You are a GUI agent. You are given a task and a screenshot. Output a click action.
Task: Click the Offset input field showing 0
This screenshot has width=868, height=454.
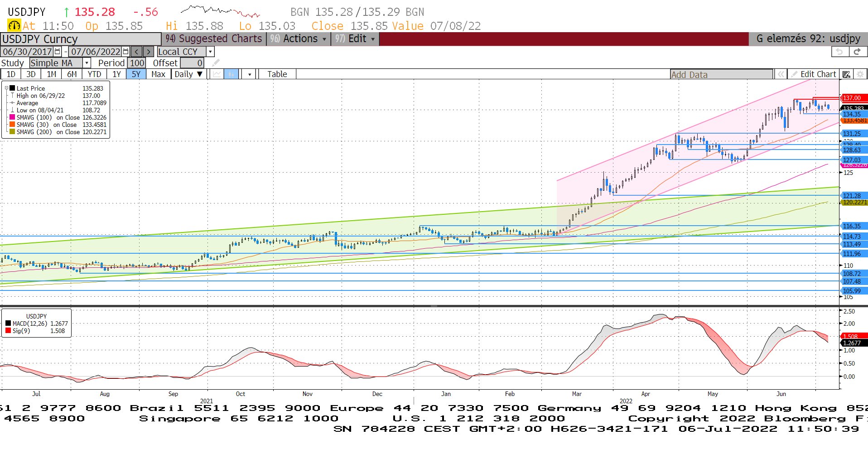coord(193,63)
